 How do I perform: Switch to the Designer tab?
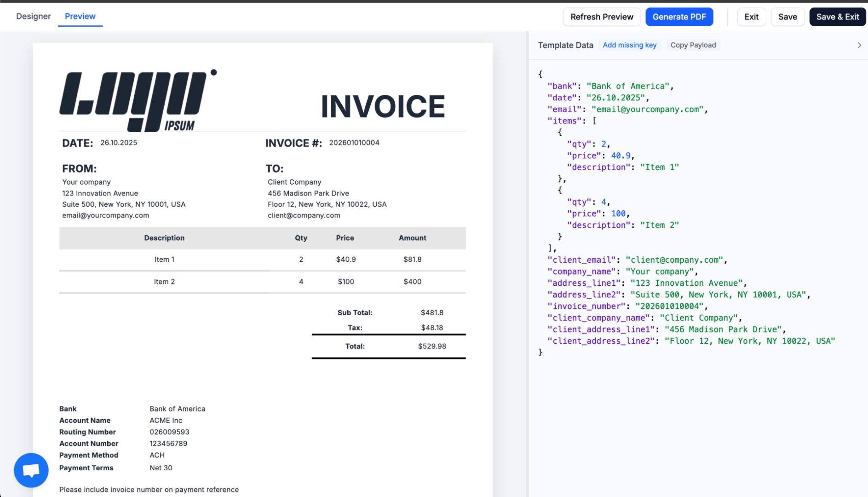click(33, 16)
